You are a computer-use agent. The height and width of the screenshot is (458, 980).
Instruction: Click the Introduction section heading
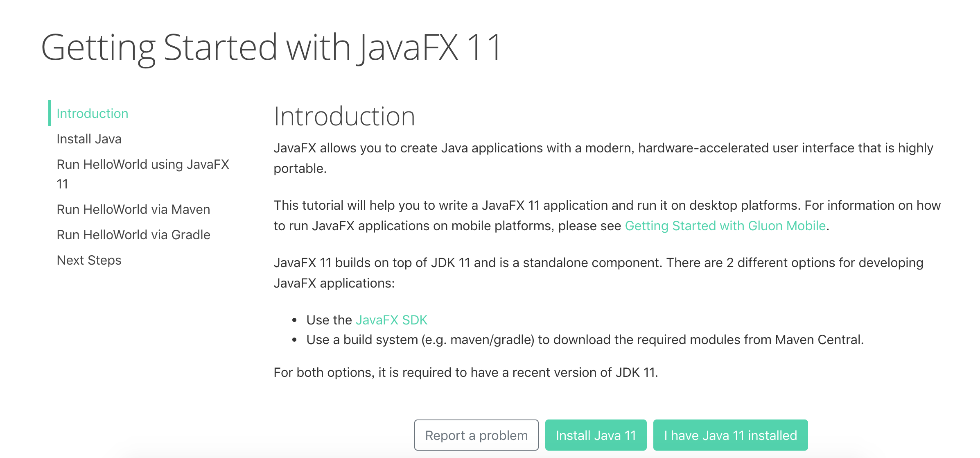[x=345, y=116]
